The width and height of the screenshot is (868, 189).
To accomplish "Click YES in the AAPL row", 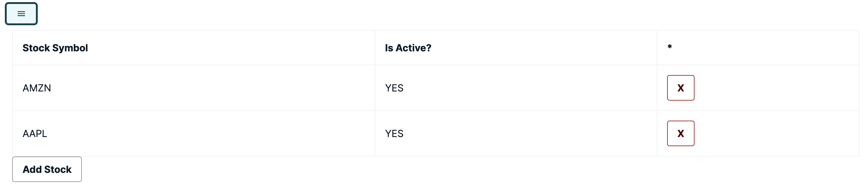I will (x=394, y=133).
